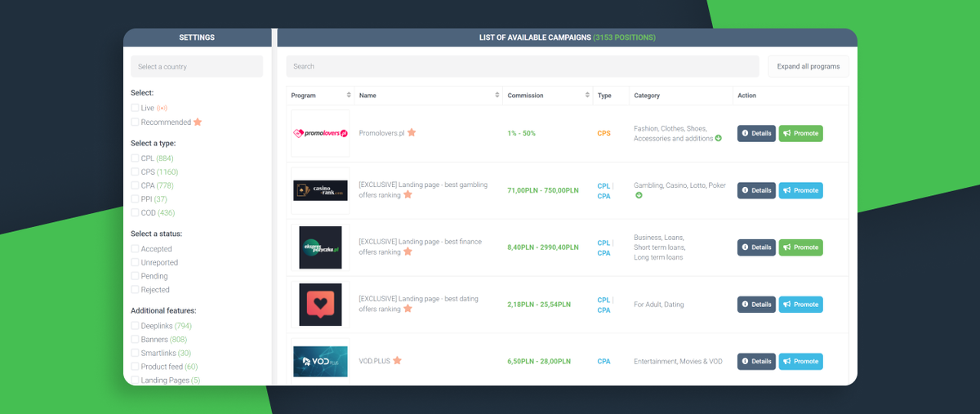
Task: Open Details for Promolovers.pl
Action: pos(756,133)
